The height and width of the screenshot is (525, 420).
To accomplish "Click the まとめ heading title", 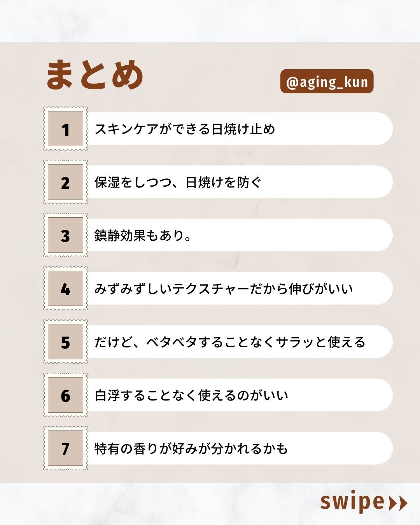I will point(95,75).
